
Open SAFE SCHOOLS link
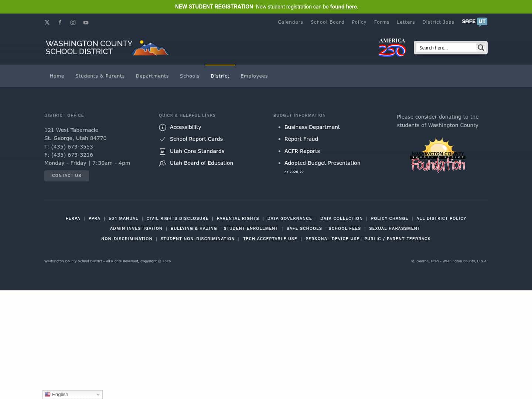click(304, 229)
